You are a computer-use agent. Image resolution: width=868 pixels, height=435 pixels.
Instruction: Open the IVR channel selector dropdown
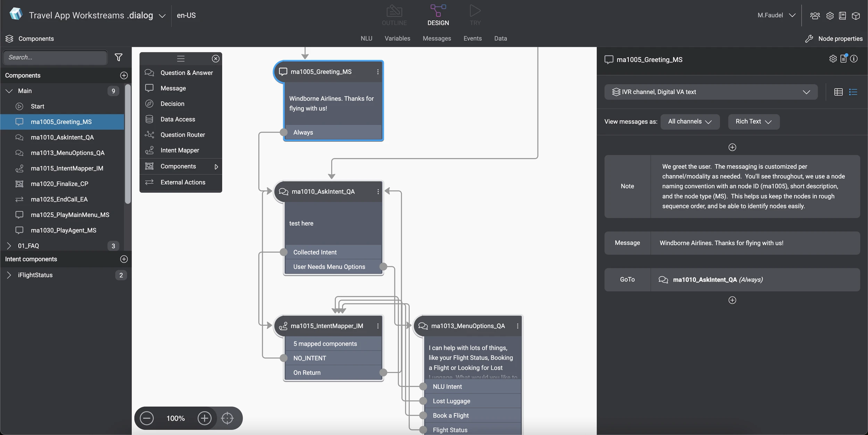tap(710, 92)
